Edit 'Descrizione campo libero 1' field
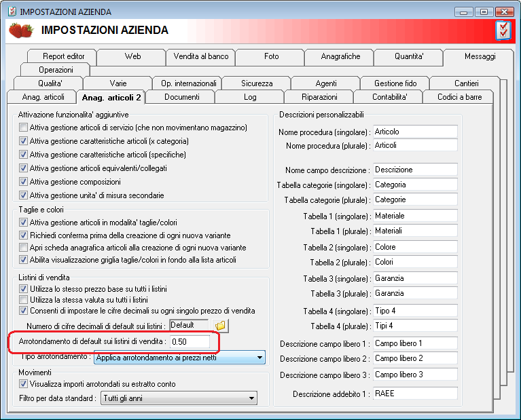 tap(415, 343)
